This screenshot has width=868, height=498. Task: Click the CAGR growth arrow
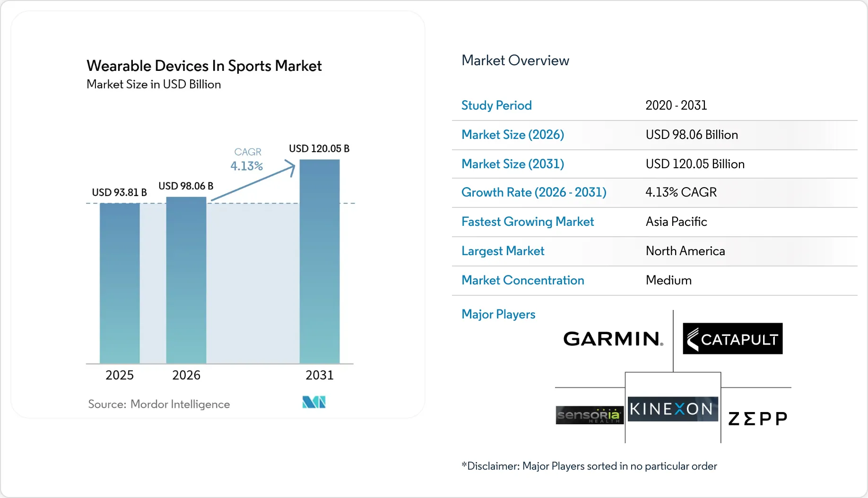[x=253, y=180]
